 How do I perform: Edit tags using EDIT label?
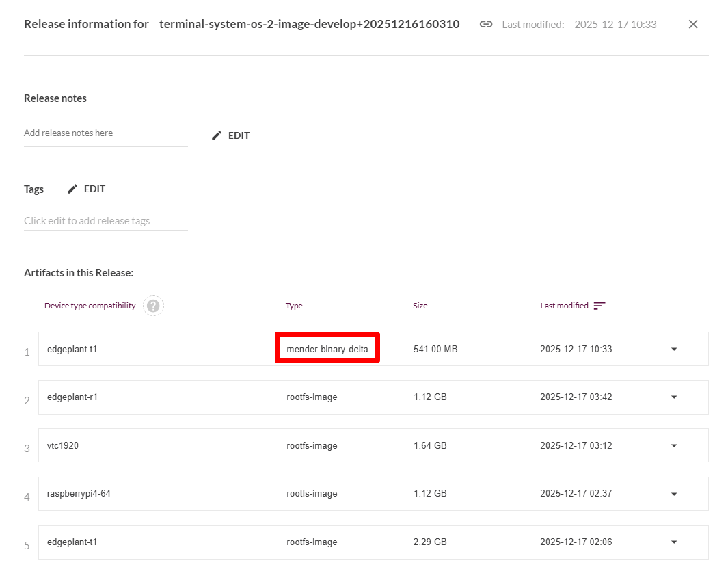coord(94,189)
